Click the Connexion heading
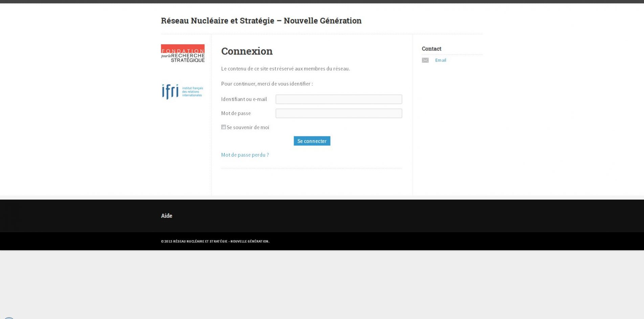 [247, 51]
